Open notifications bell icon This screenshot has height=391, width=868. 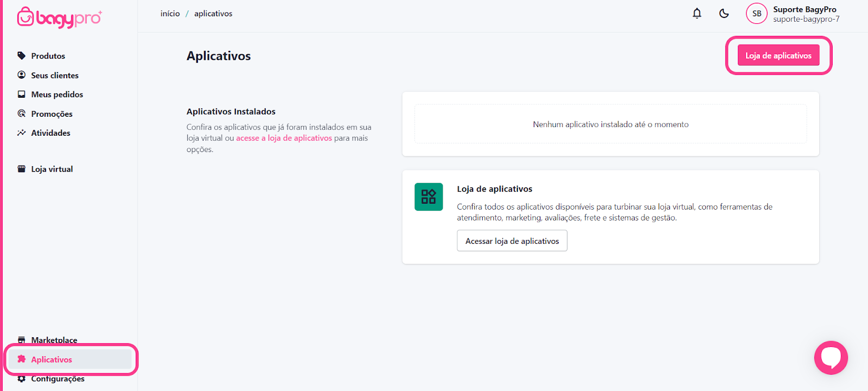(x=697, y=14)
